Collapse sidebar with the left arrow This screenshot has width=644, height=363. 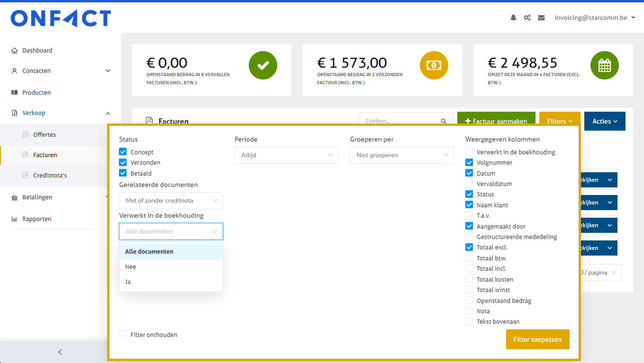coord(60,352)
